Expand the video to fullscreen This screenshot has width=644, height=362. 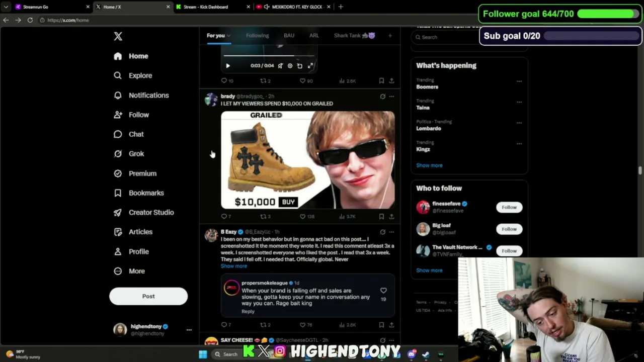coord(310,66)
